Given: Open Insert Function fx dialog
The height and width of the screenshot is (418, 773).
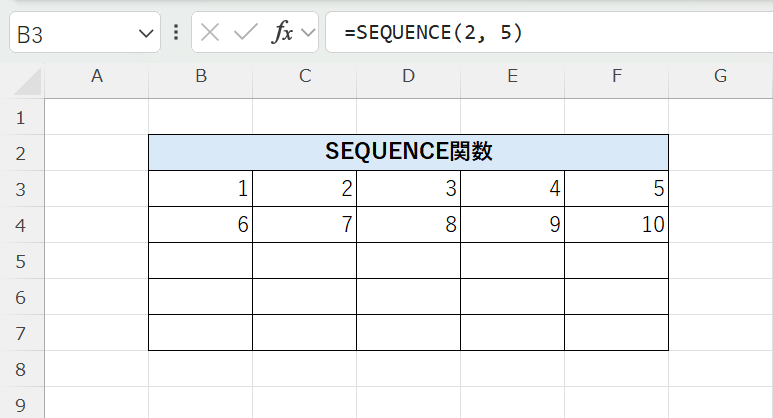Looking at the screenshot, I should (283, 33).
